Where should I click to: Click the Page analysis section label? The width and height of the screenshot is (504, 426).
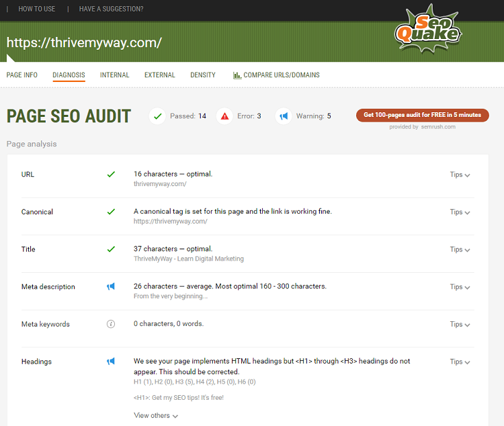point(32,144)
